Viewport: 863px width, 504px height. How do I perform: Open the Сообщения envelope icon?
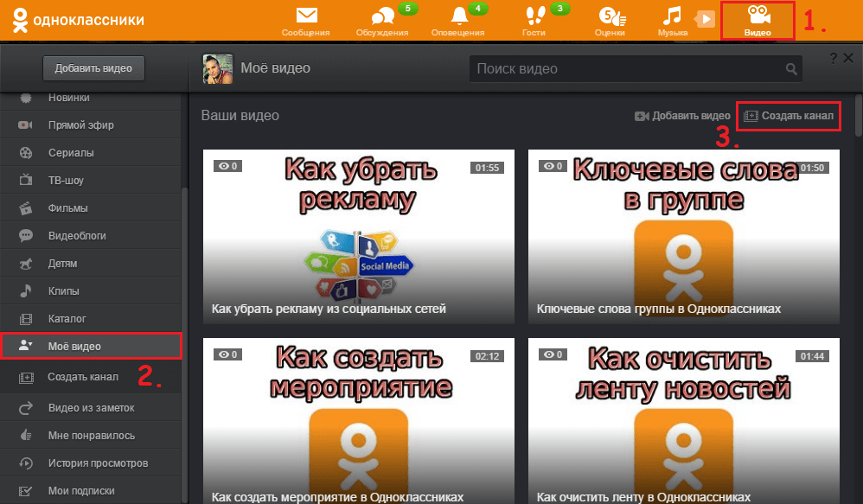(305, 16)
